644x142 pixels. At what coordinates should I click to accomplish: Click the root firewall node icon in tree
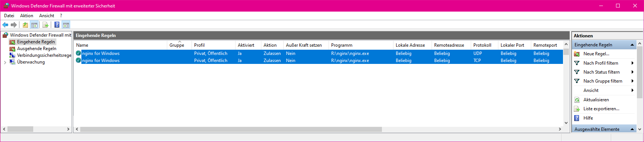click(5, 35)
